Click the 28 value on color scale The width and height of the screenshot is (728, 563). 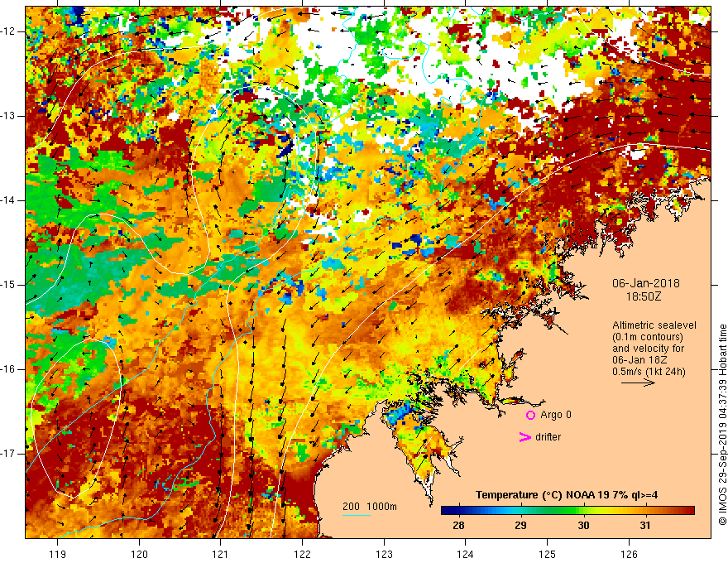pos(458,526)
